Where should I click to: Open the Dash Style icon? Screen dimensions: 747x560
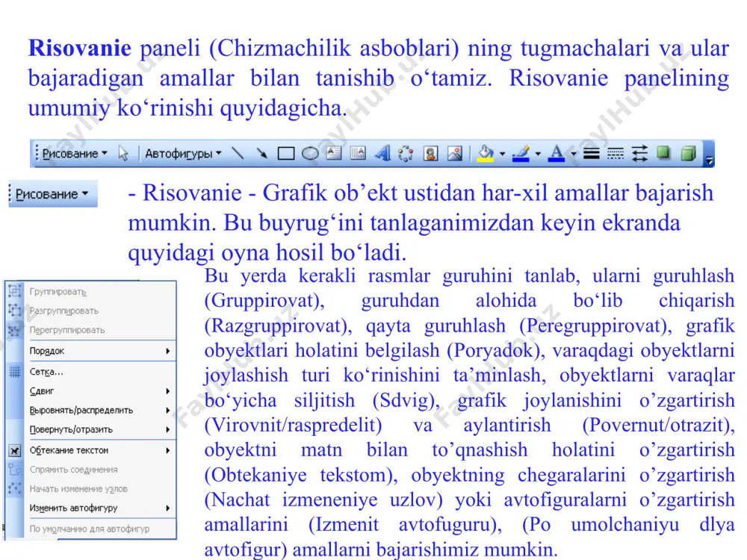pos(615,153)
